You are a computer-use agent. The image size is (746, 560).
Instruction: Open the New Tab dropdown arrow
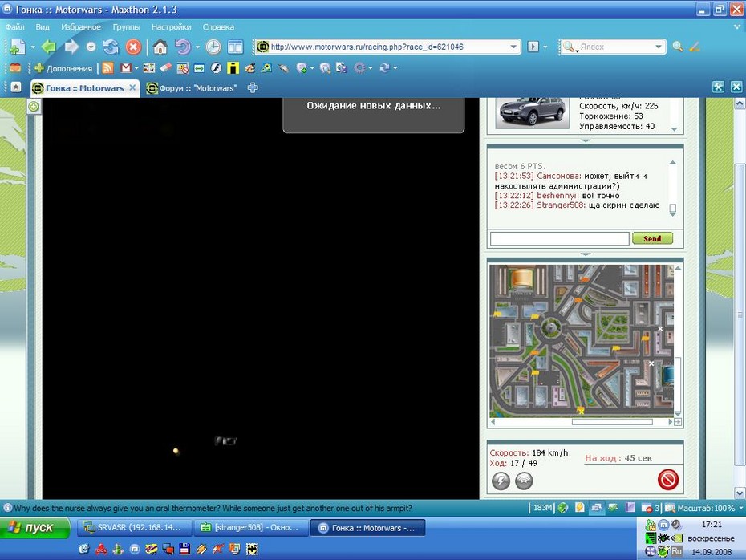pyautogui.click(x=33, y=47)
